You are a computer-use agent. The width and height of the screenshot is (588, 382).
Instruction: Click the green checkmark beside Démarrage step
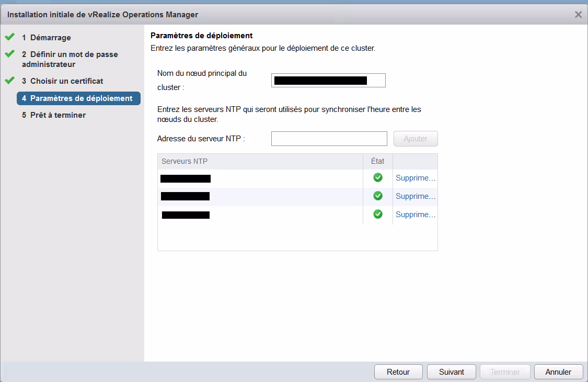pyautogui.click(x=9, y=37)
